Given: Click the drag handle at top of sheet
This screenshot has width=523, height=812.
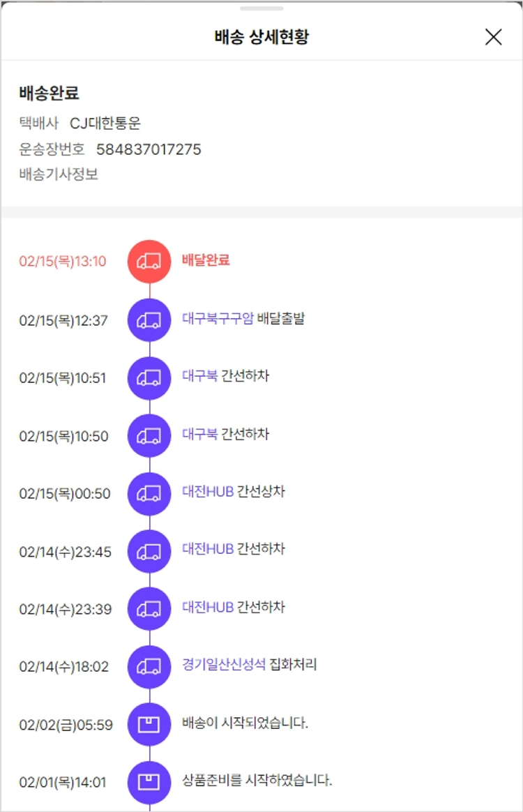Looking at the screenshot, I should pos(261,8).
